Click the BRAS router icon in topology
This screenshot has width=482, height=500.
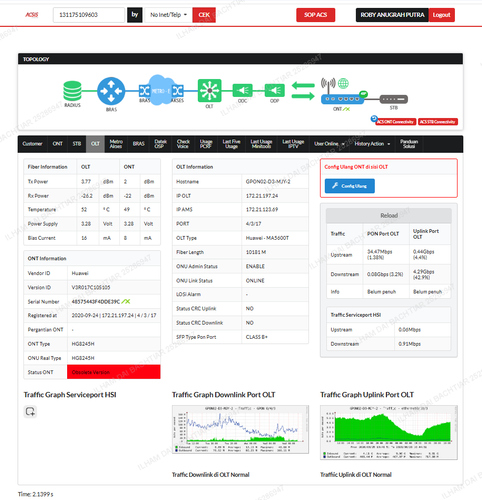[x=111, y=91]
